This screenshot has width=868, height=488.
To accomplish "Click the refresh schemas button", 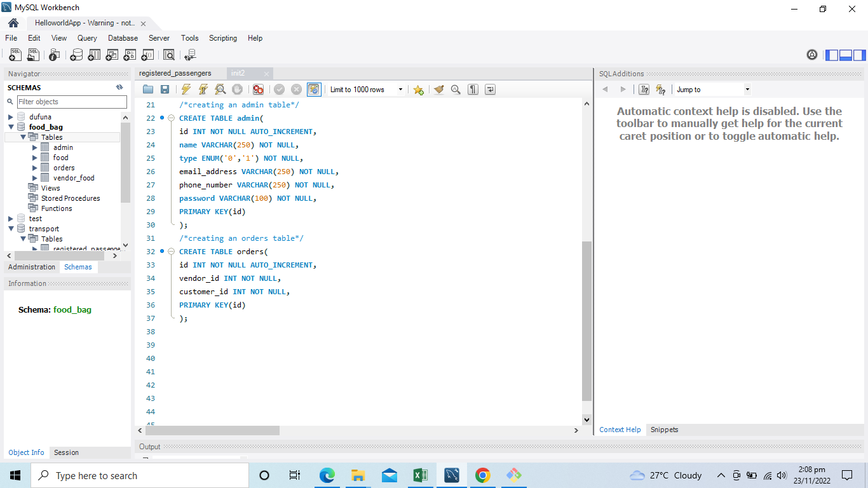I will click(x=119, y=87).
